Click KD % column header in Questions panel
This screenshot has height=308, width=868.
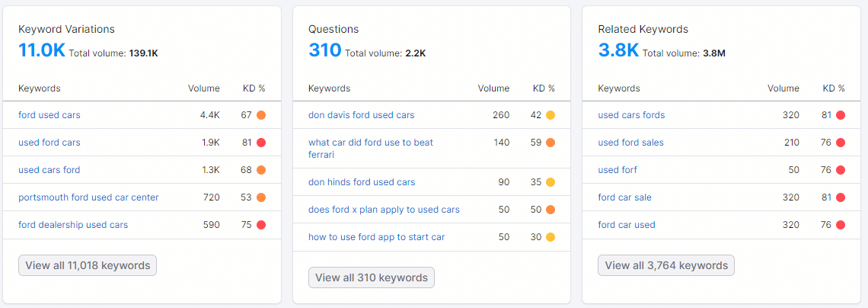pyautogui.click(x=544, y=88)
